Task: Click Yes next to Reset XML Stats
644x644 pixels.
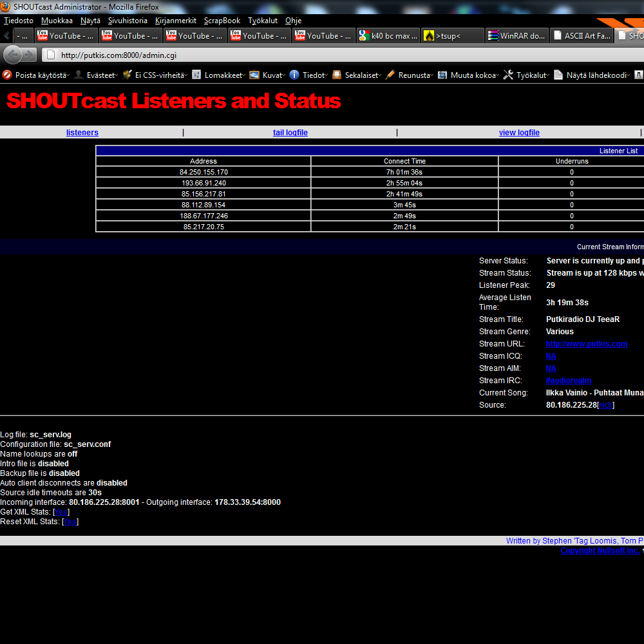Action: pyautogui.click(x=70, y=522)
